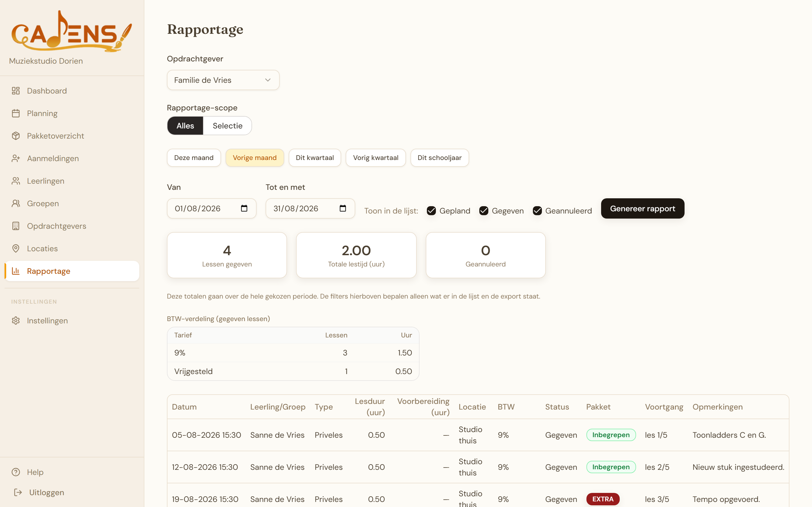The image size is (812, 507).
Task: Click the Uitloggen exit icon
Action: [18, 492]
